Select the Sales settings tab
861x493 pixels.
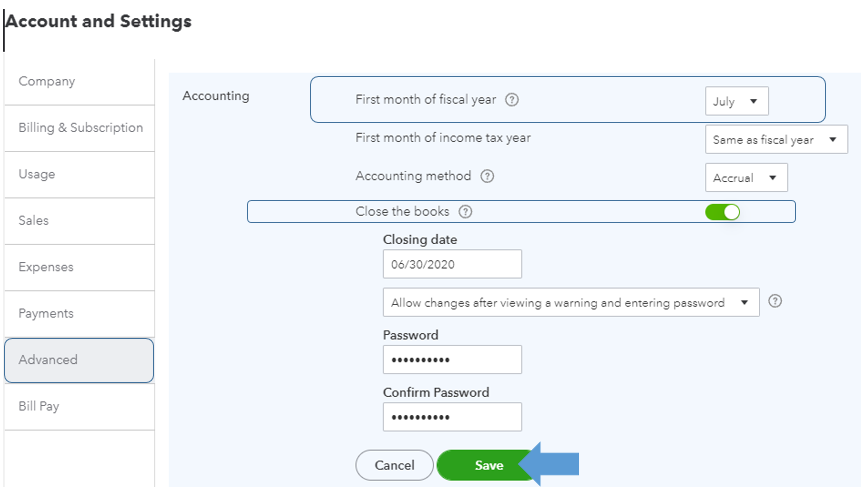click(x=78, y=220)
